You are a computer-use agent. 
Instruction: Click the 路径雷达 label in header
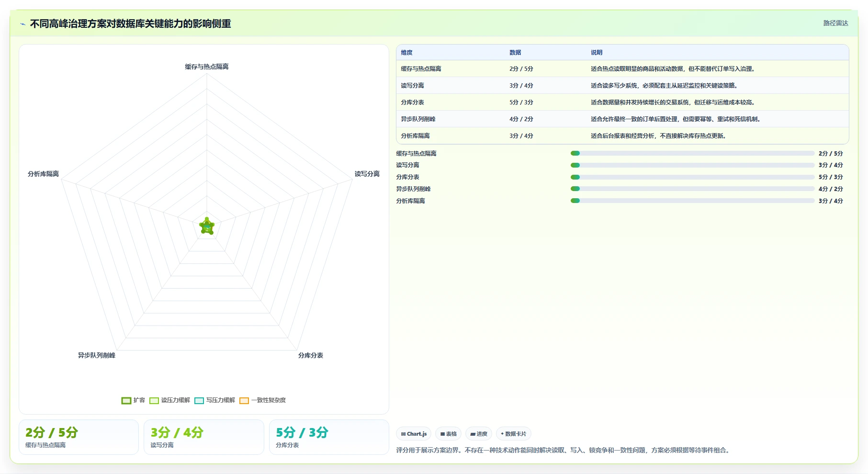(835, 23)
